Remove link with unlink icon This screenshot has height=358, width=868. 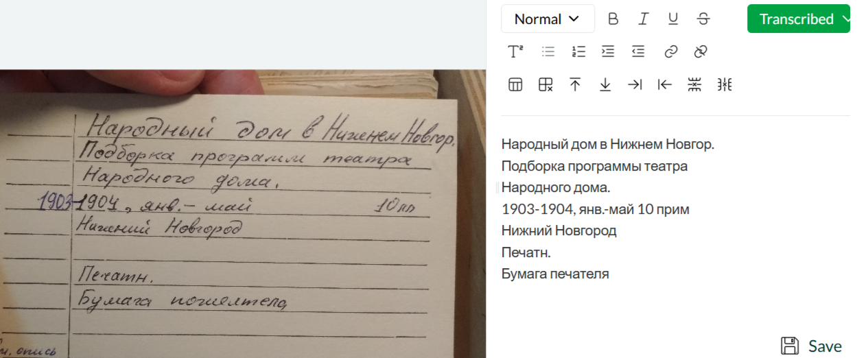(701, 51)
